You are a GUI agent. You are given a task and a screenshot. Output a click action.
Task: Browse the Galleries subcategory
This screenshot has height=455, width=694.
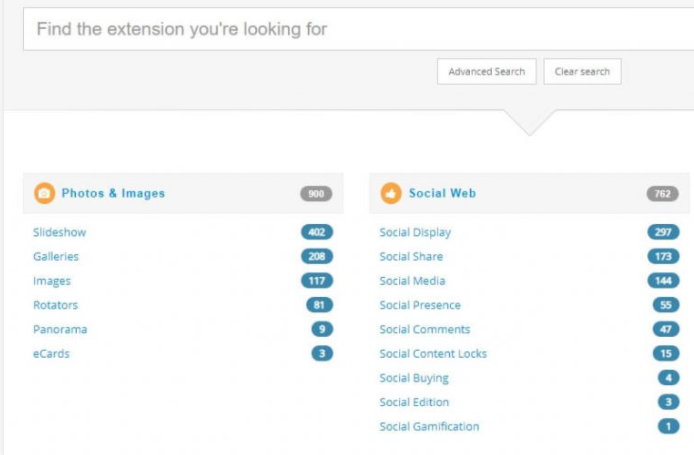click(56, 257)
